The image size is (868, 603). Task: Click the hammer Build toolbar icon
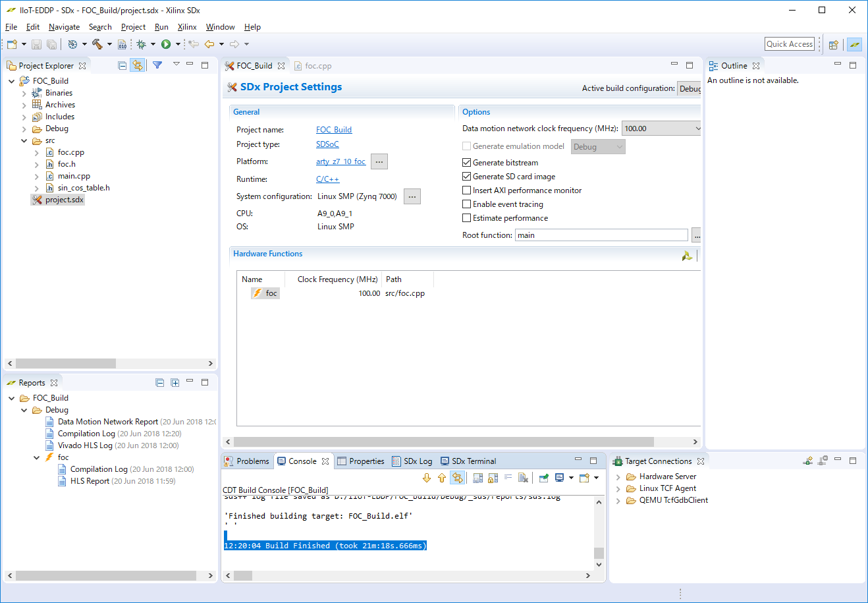97,44
